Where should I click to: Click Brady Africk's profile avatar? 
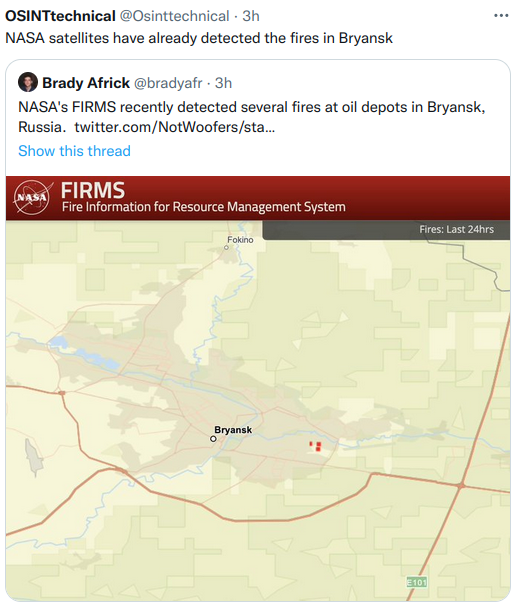tap(28, 82)
